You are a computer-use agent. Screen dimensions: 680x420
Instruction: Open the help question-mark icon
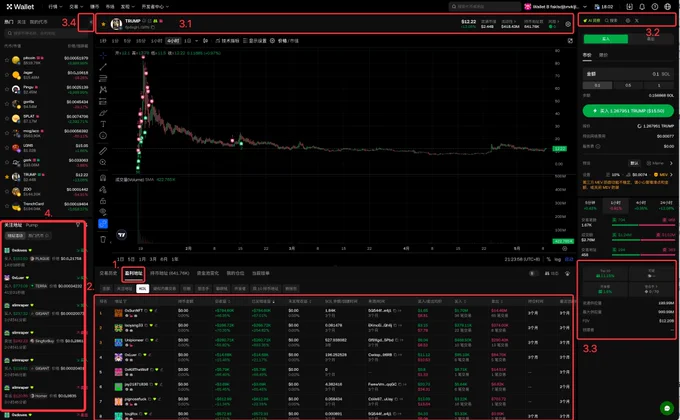[x=654, y=7]
